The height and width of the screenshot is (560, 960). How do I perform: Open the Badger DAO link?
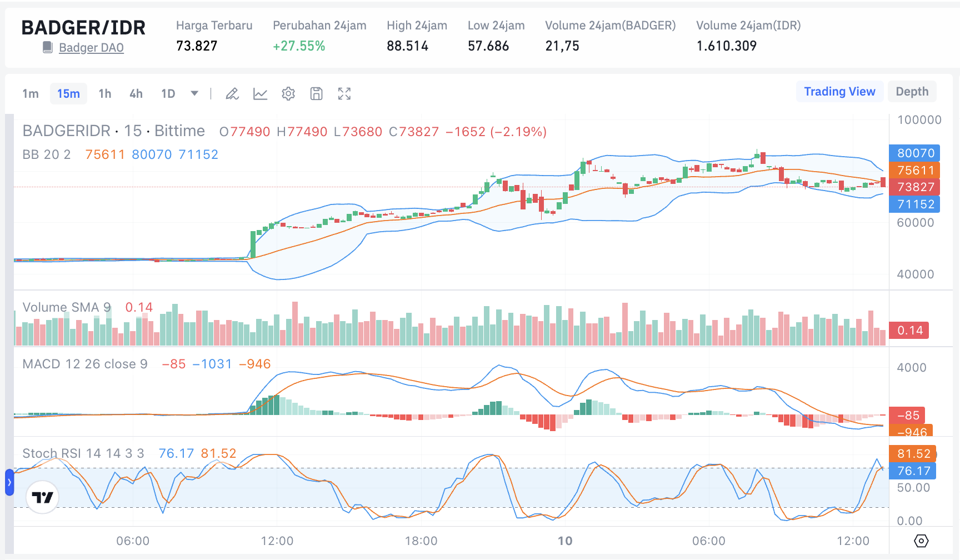91,48
